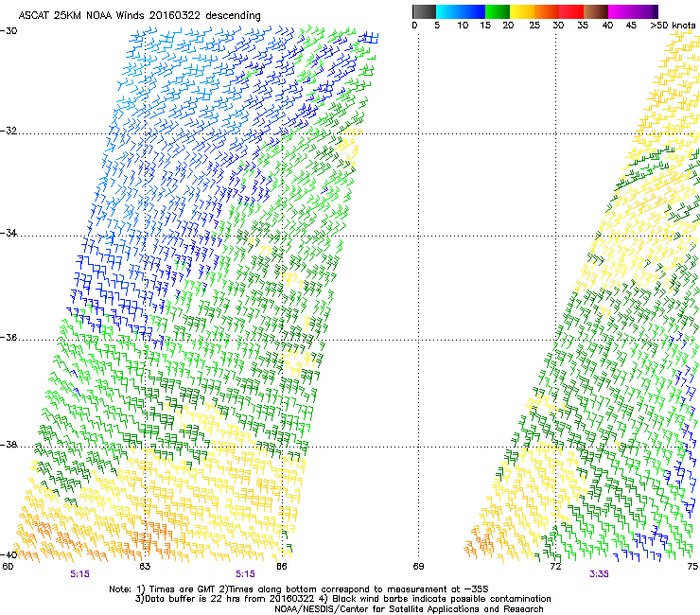Click the 5:15 time label between longitudes 63 and 66
700x615 pixels.
(246, 574)
